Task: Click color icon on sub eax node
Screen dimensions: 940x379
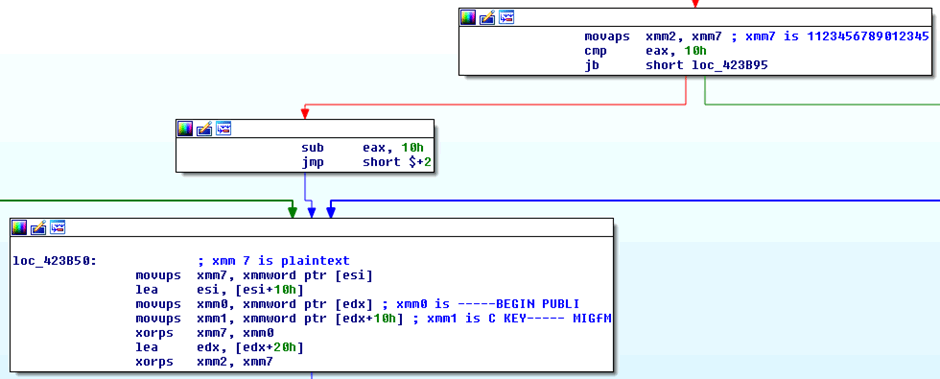Action: (x=185, y=128)
